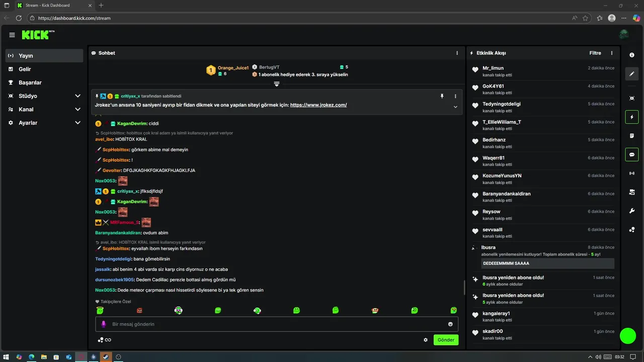644x362 pixels.
Task: Go to Yayın in the sidebar
Action: pyautogui.click(x=44, y=56)
